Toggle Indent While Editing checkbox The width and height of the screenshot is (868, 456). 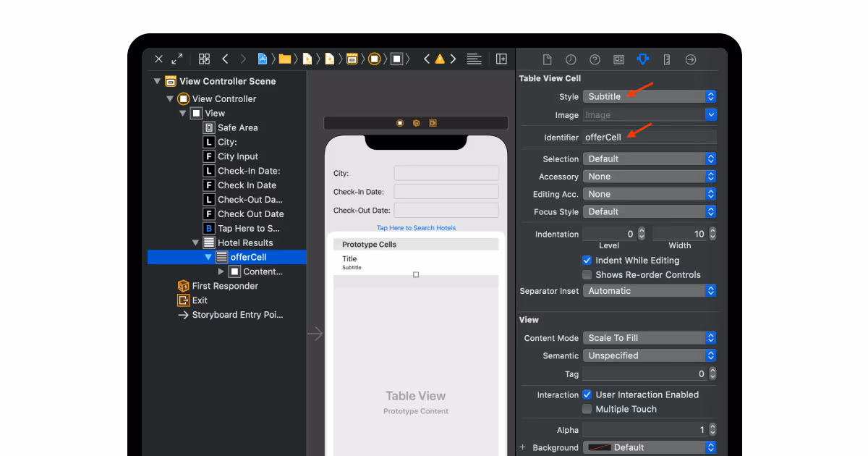(x=587, y=261)
